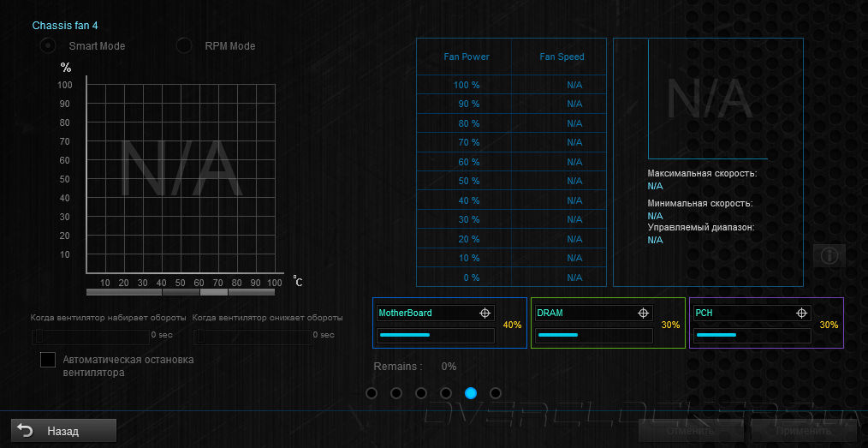
Task: Adjust the MotherBoard 40% weight slider
Action: coord(436,336)
